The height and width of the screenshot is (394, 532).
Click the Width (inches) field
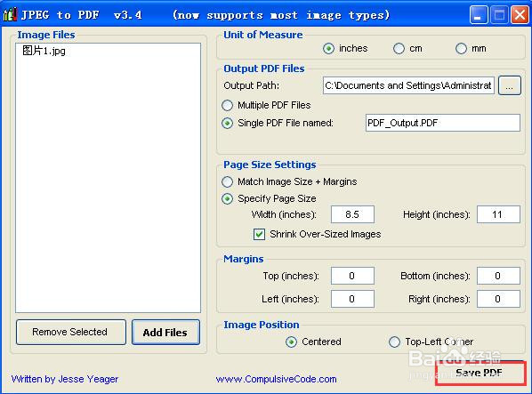pos(352,214)
